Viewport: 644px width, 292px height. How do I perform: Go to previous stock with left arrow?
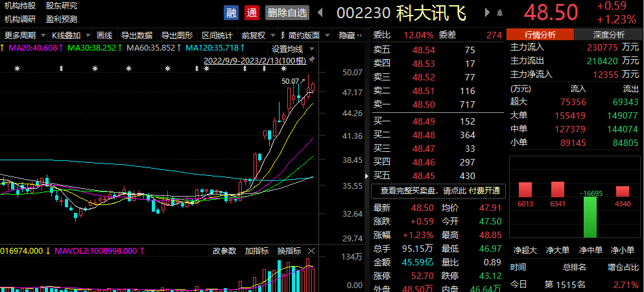click(320, 13)
